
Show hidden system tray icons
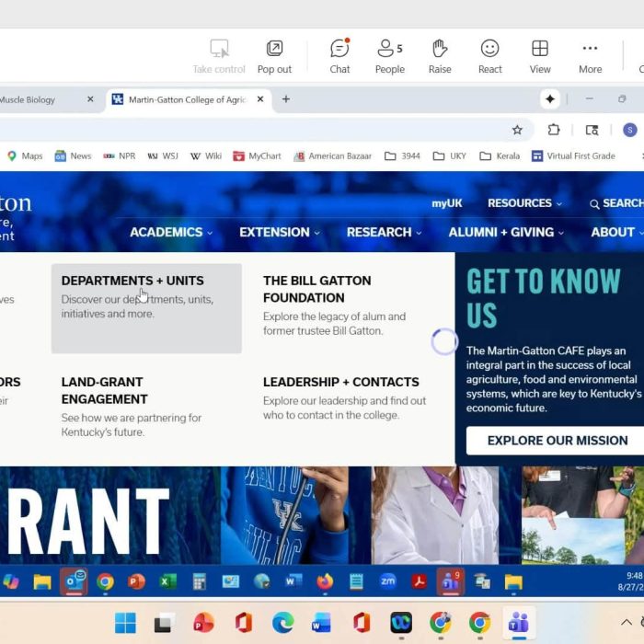coord(627,623)
